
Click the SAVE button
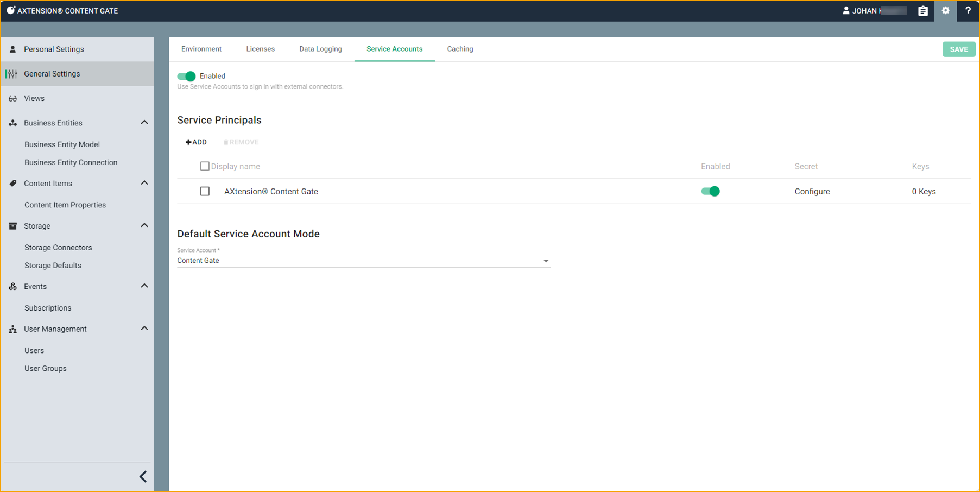(x=959, y=49)
